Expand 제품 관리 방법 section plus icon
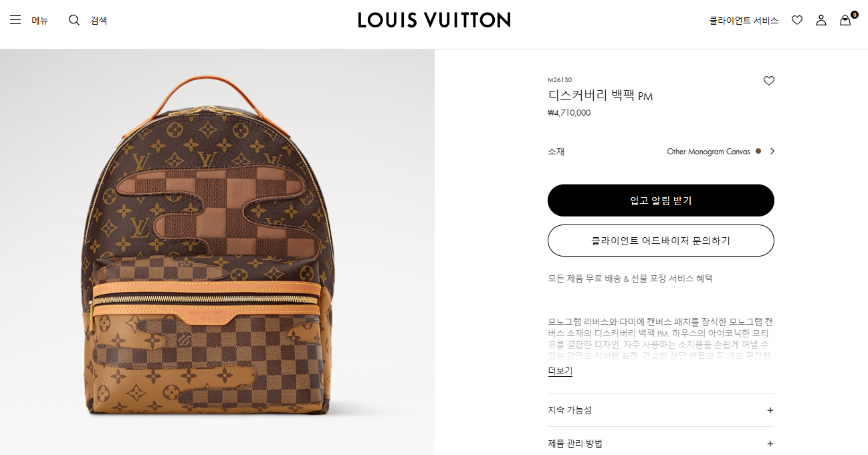The width and height of the screenshot is (868, 455). click(770, 444)
